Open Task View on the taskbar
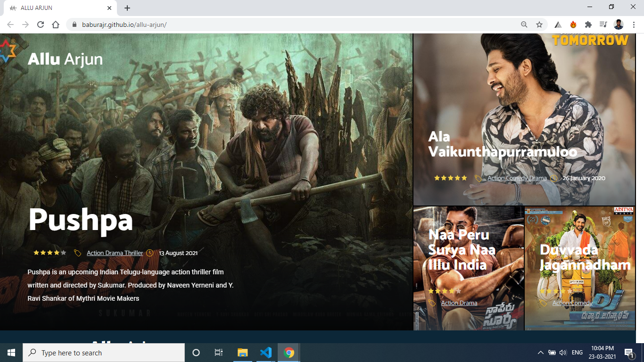This screenshot has height=362, width=644. pos(219,353)
